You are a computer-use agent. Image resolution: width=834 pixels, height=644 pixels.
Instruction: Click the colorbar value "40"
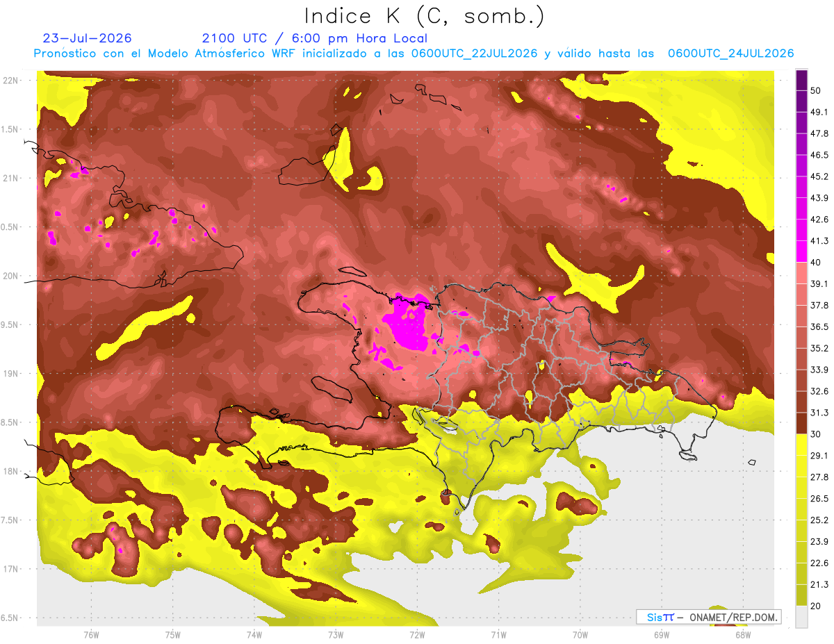click(x=817, y=262)
